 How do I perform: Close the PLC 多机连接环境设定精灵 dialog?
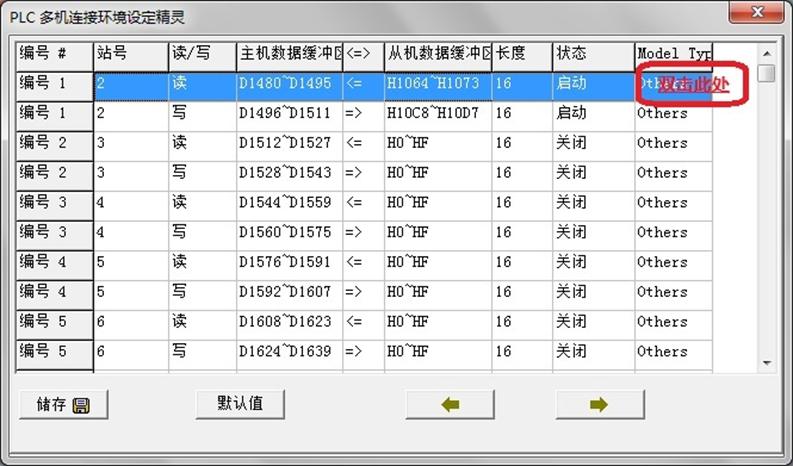757,12
